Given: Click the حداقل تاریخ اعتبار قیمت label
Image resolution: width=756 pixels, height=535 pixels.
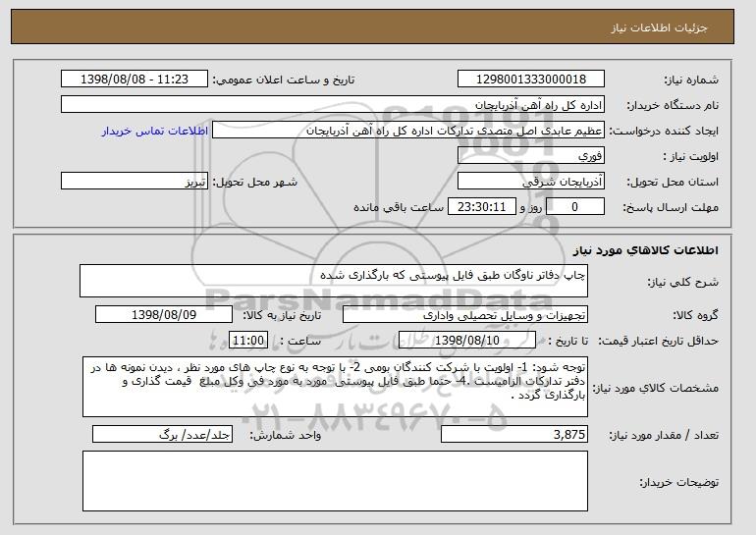Looking at the screenshot, I should 658,341.
